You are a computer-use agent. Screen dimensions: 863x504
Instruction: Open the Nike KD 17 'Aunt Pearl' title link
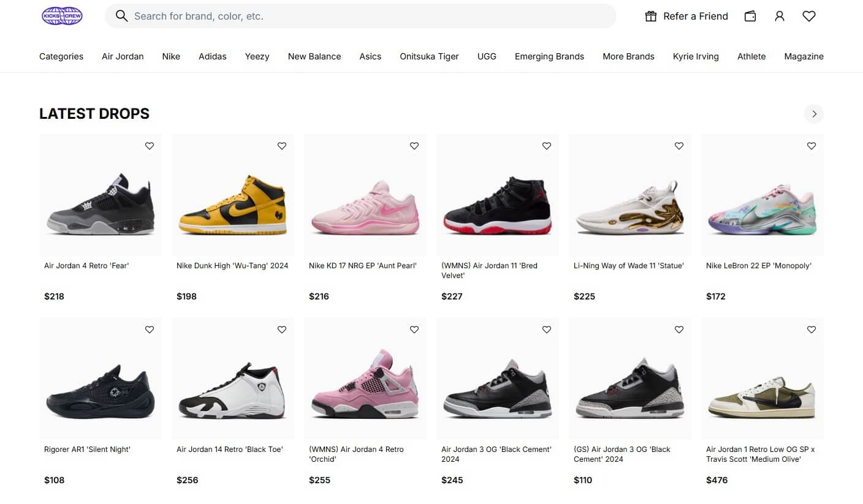click(363, 266)
